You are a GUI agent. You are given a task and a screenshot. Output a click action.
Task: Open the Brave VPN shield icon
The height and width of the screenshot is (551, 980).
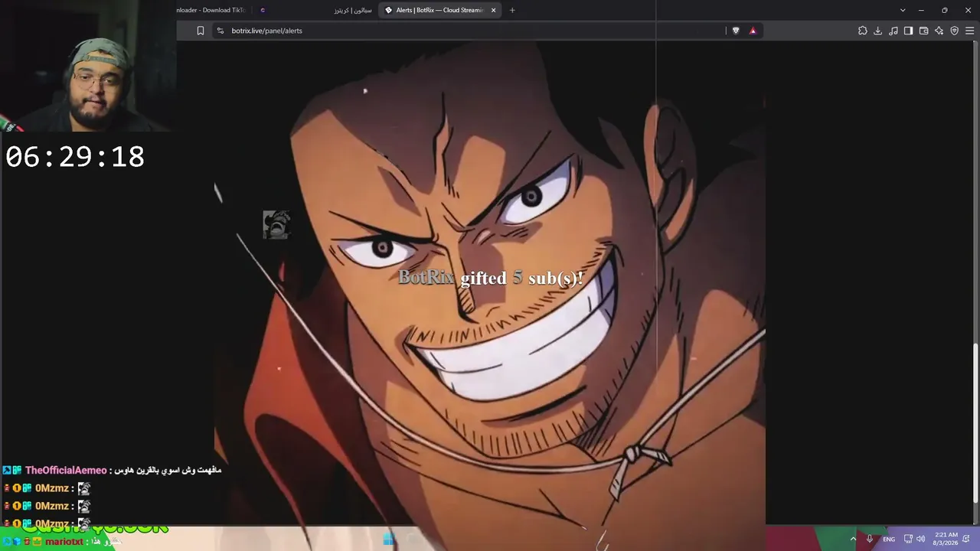(955, 31)
